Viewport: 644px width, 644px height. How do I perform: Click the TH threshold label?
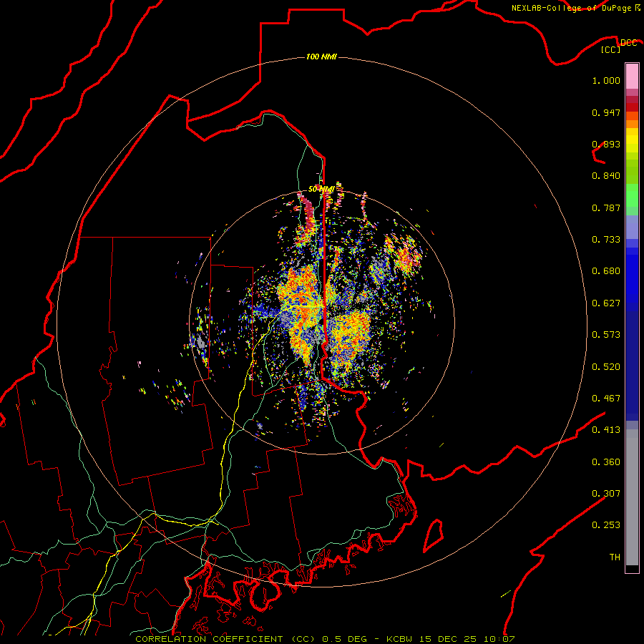(615, 557)
